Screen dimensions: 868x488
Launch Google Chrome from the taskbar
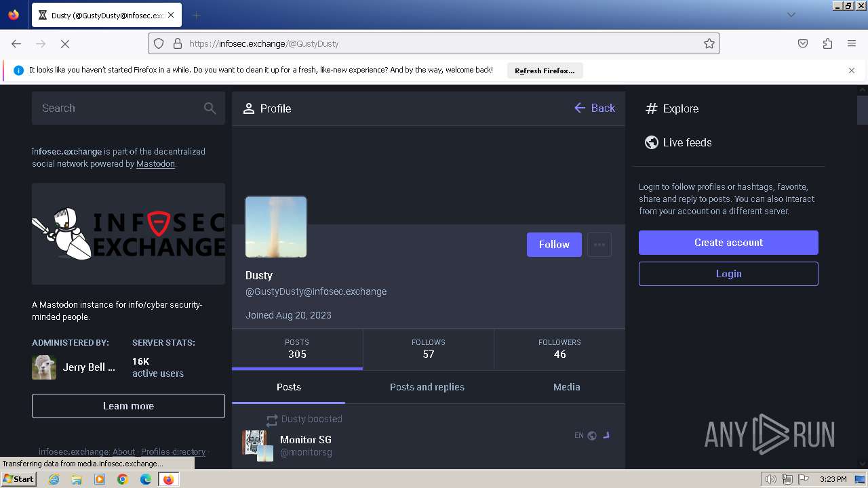tap(123, 479)
